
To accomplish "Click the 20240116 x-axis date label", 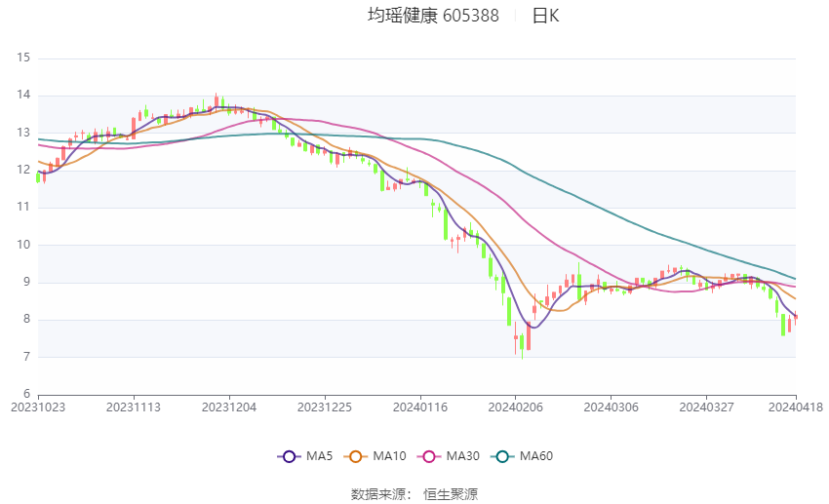I will (419, 407).
